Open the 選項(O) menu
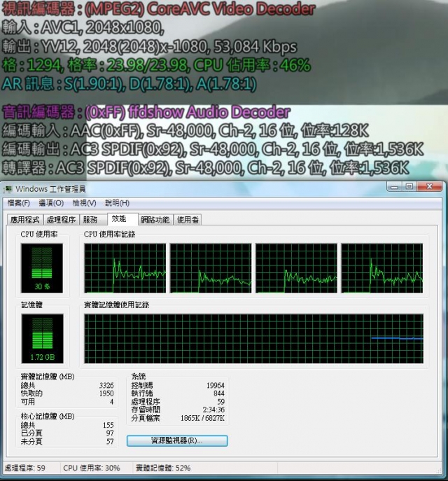This screenshot has width=448, height=481. tap(51, 203)
